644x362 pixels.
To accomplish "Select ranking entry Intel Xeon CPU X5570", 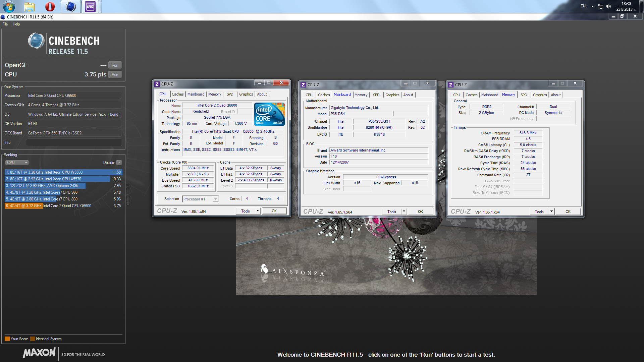I will click(63, 179).
